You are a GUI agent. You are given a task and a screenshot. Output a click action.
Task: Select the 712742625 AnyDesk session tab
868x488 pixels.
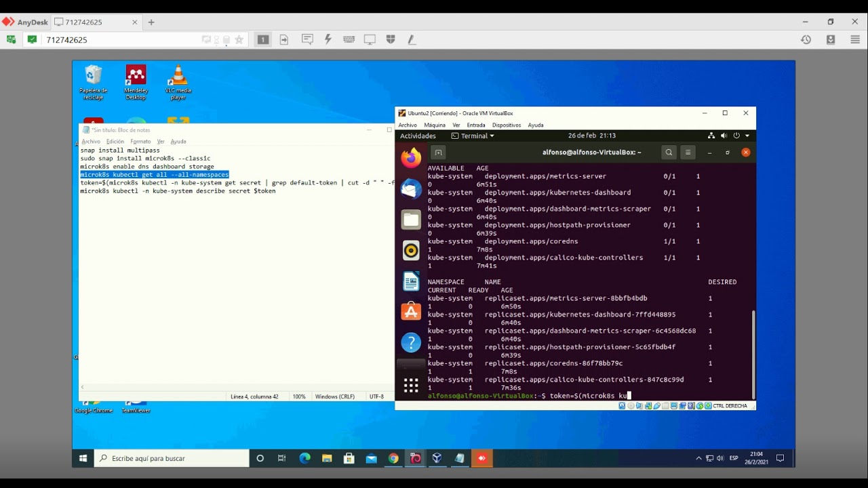point(96,22)
